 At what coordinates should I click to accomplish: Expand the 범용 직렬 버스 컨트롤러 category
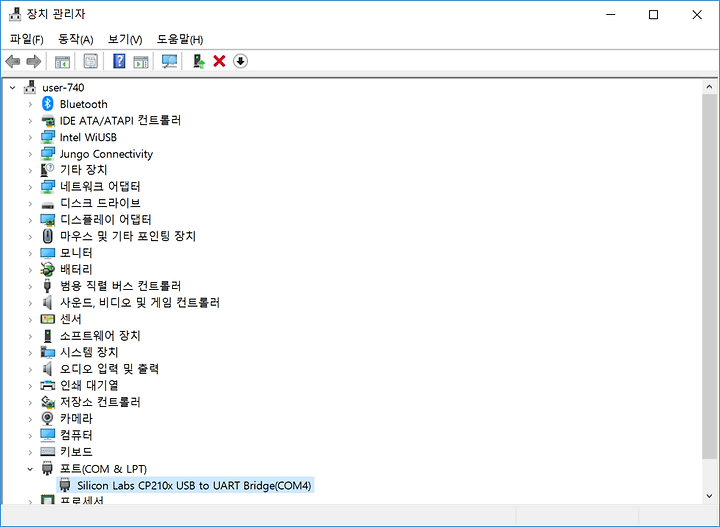[30, 286]
